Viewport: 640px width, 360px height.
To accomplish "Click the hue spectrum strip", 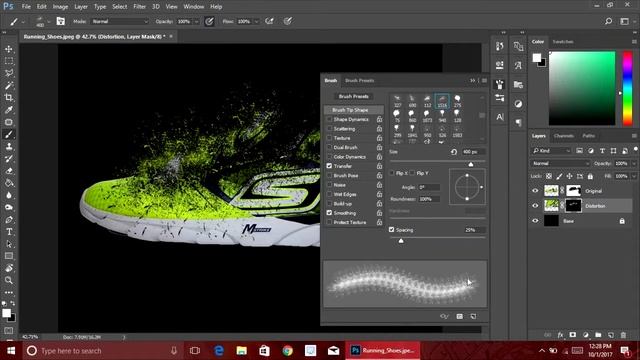I will [x=627, y=89].
